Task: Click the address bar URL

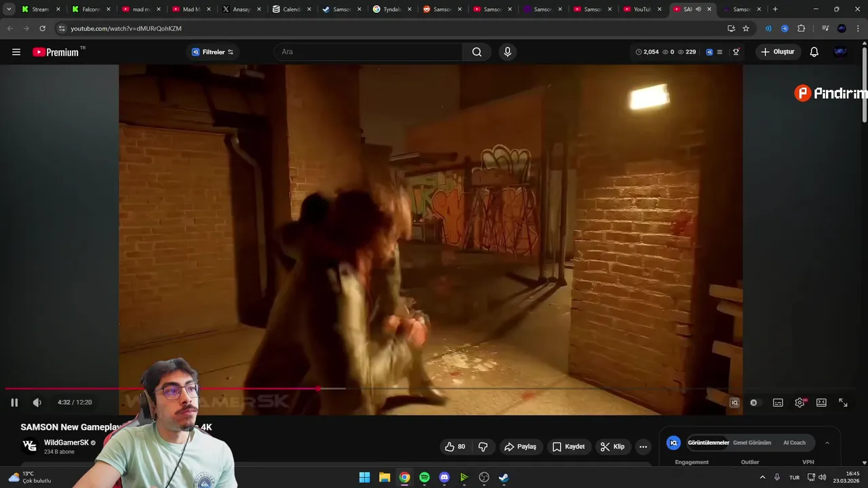Action: [x=125, y=28]
